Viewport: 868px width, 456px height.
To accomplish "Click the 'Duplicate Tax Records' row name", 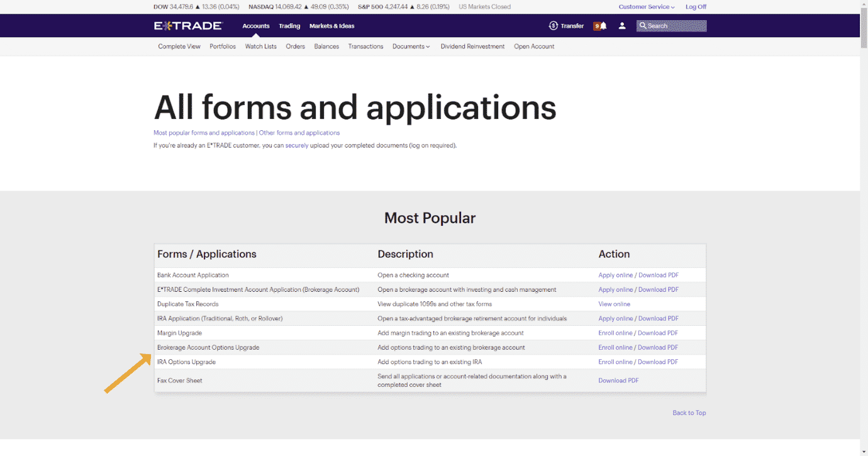I will (x=188, y=304).
